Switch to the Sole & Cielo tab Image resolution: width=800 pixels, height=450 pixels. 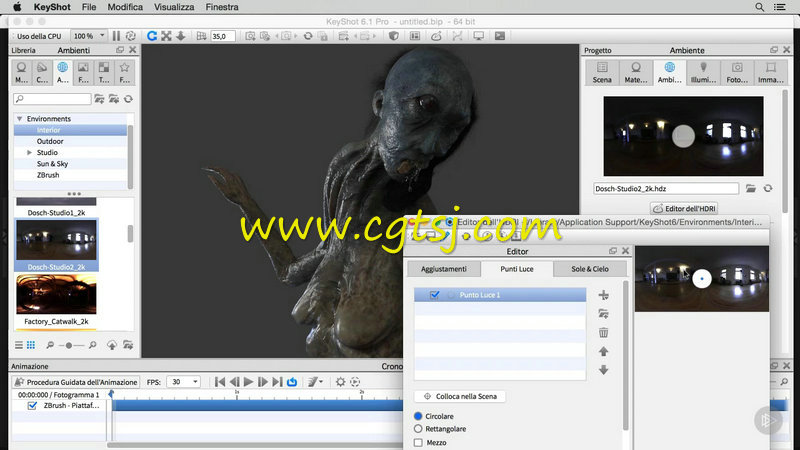click(590, 269)
